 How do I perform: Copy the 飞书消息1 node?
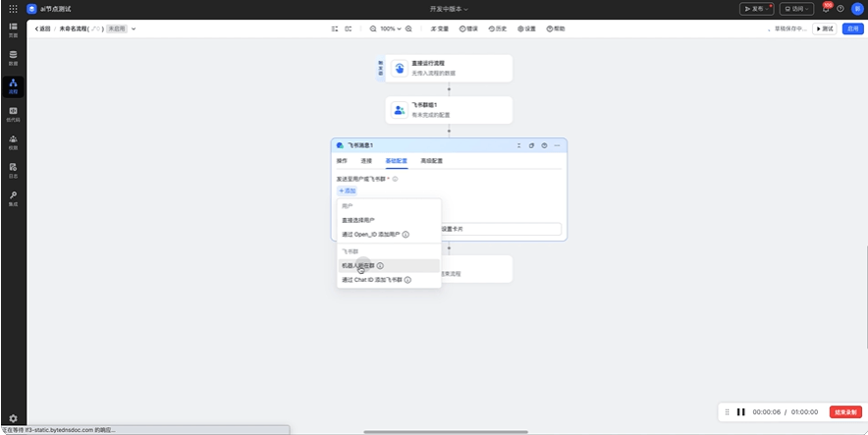click(531, 145)
